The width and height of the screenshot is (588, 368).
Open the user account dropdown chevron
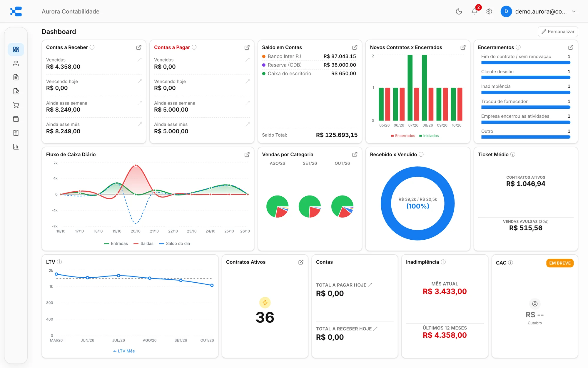pos(574,11)
